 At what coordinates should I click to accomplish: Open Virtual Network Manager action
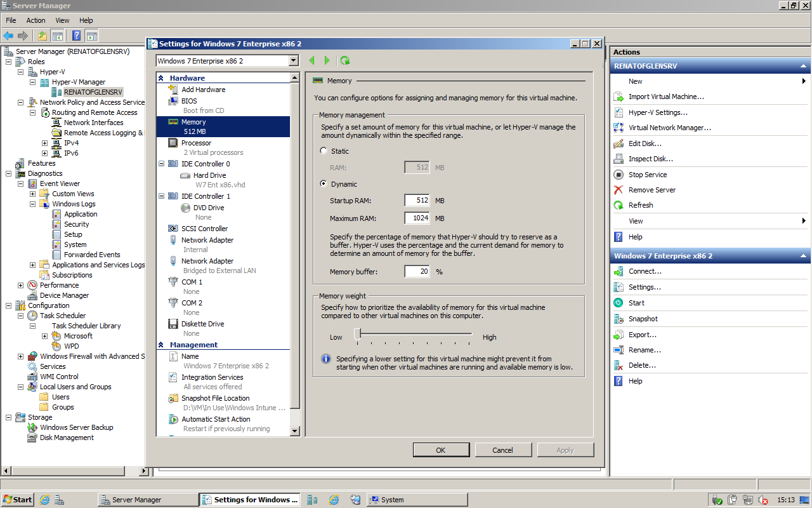point(669,128)
